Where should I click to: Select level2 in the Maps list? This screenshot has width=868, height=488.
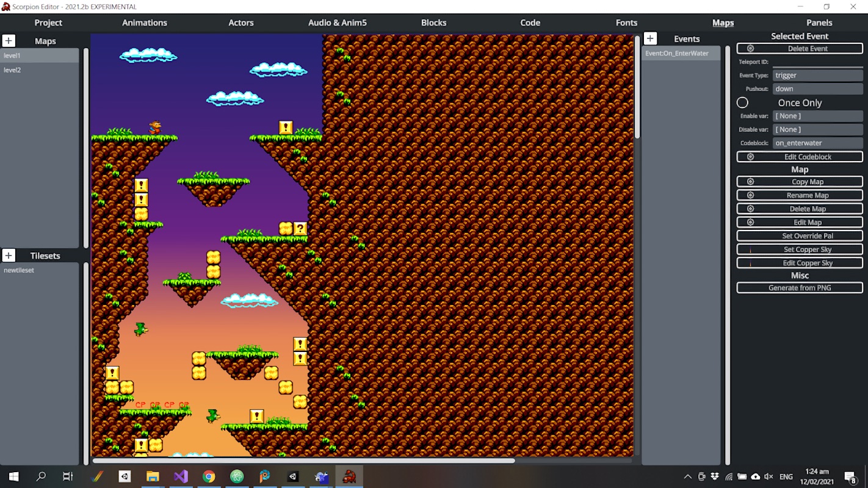(12, 70)
